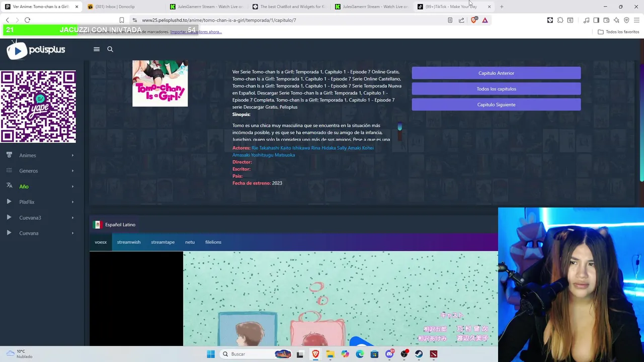Open Discord from the taskbar

[x=389, y=354]
